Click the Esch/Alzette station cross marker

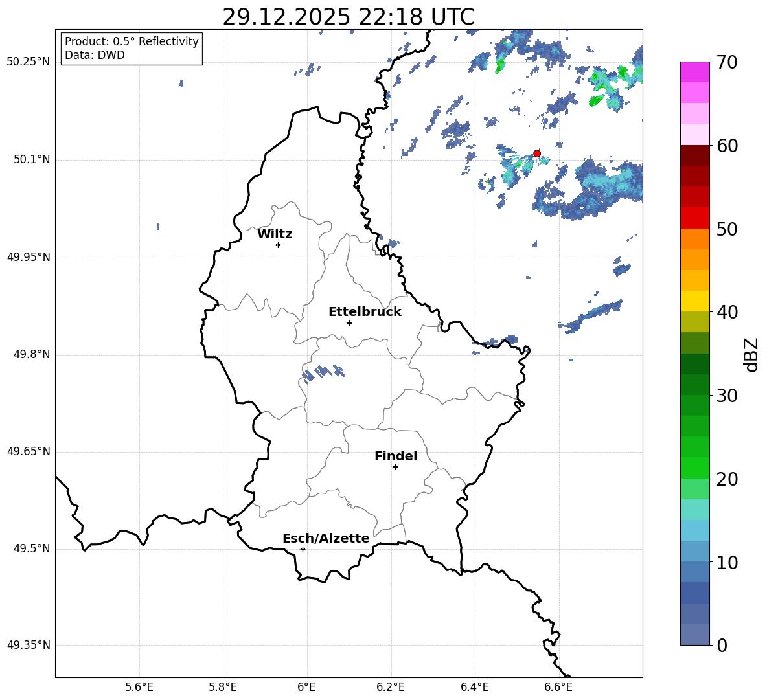tap(303, 549)
